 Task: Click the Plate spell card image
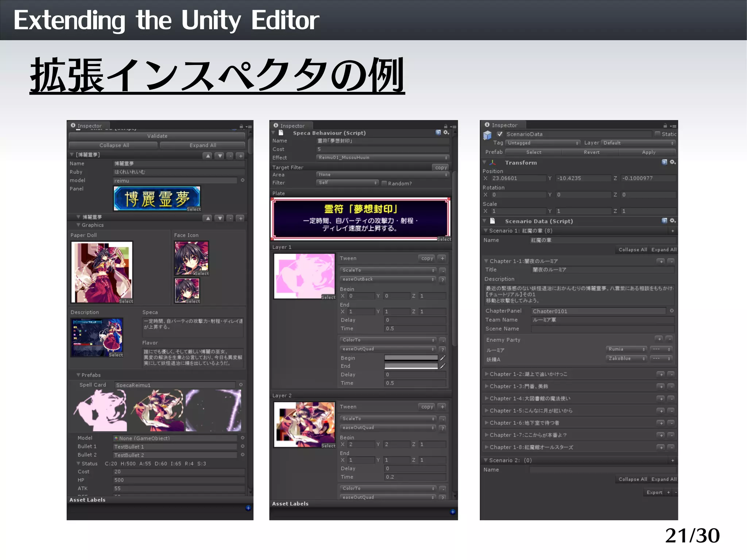pos(360,219)
